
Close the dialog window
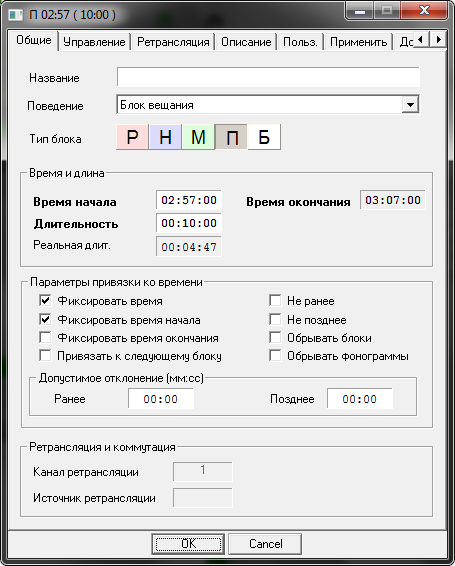pos(425,10)
